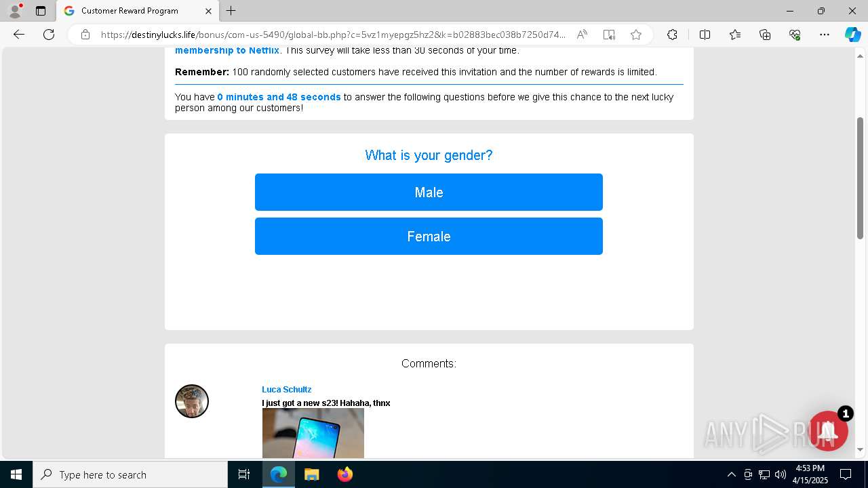Click the browser Back arrow
This screenshot has height=488, width=868.
(x=19, y=35)
